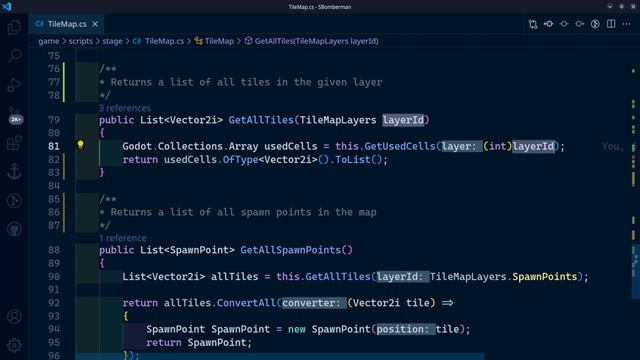The image size is (640, 360).
Task: Open More Actions ellipsis in editor toolbar
Action: pyautogui.click(x=627, y=24)
